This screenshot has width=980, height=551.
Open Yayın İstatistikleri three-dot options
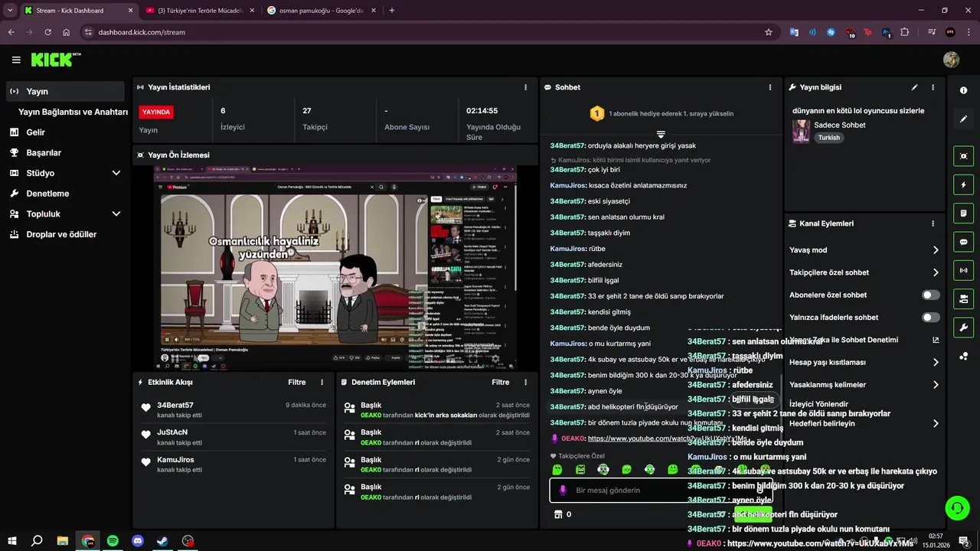(525, 87)
